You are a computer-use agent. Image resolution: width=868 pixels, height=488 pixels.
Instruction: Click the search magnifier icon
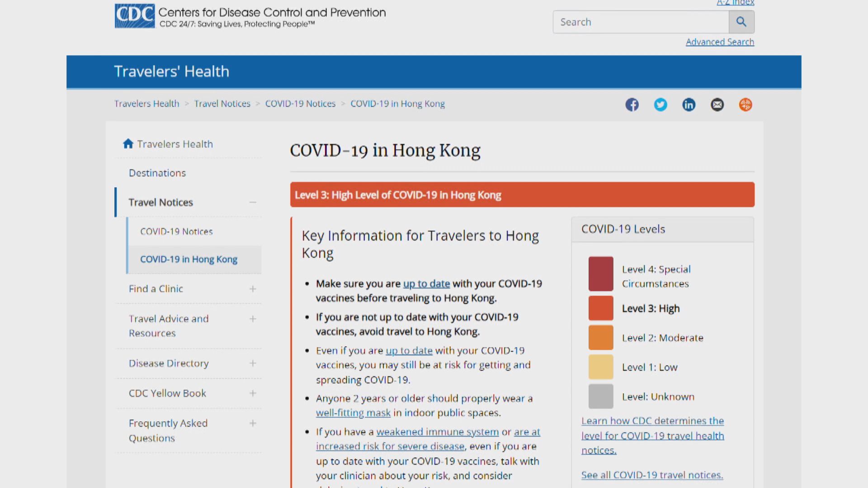coord(741,21)
